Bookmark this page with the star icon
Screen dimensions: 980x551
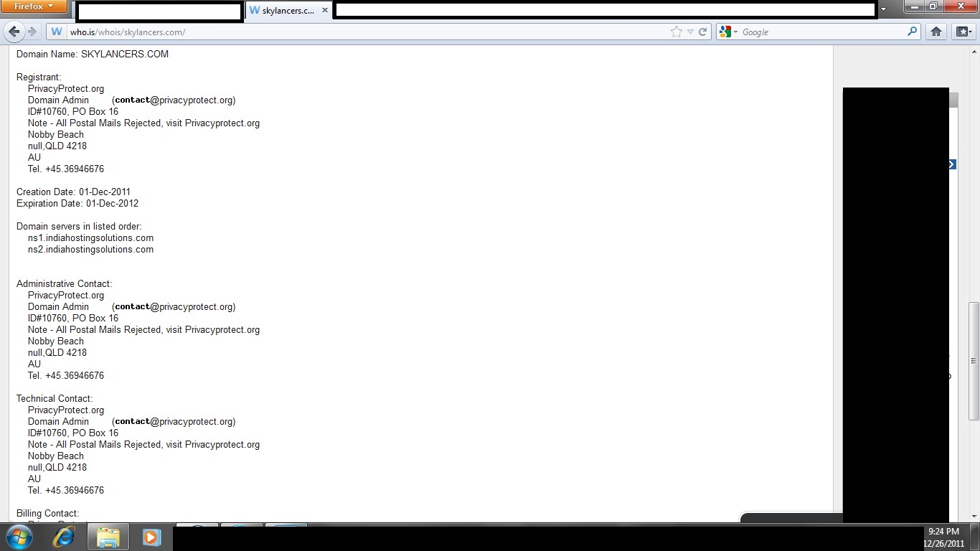676,32
